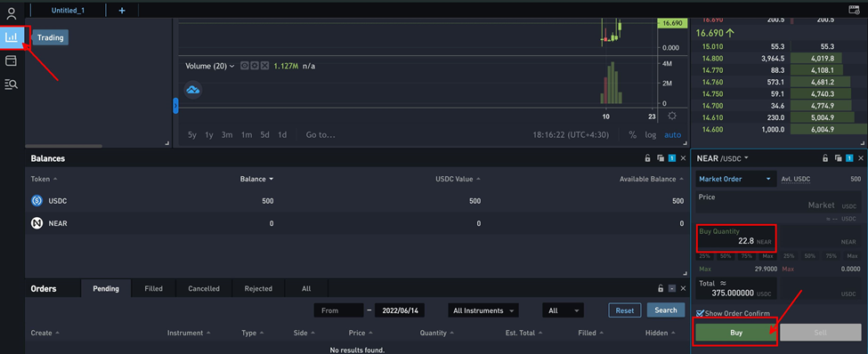This screenshot has height=354, width=868.
Task: Select the Cancelled orders tab
Action: pyautogui.click(x=204, y=289)
